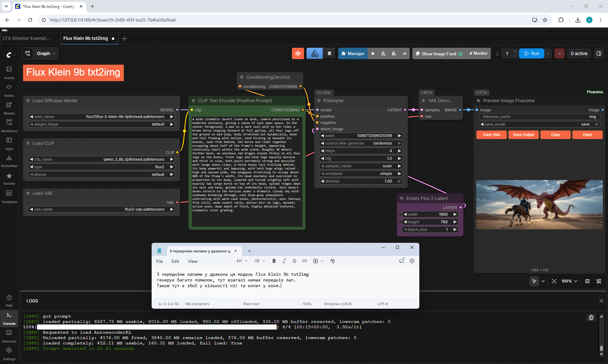Click the share arrow icon beside Manager
This screenshot has height=364, width=608.
point(404,53)
